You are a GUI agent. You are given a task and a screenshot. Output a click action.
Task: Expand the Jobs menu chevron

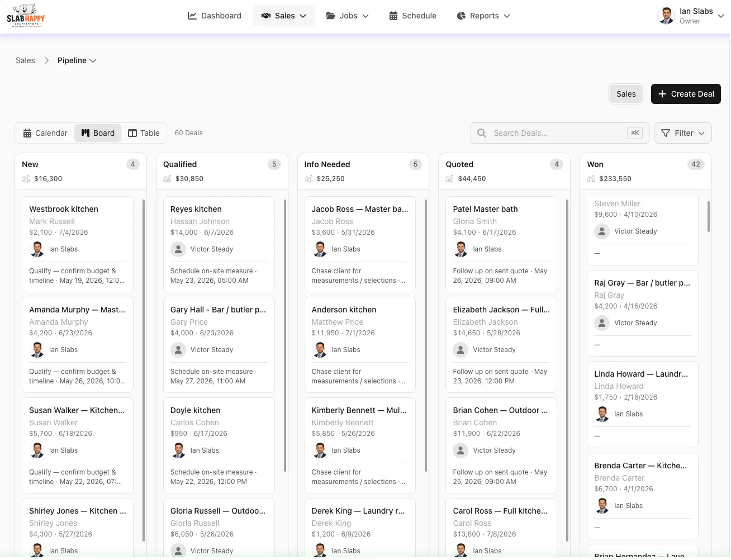[365, 16]
